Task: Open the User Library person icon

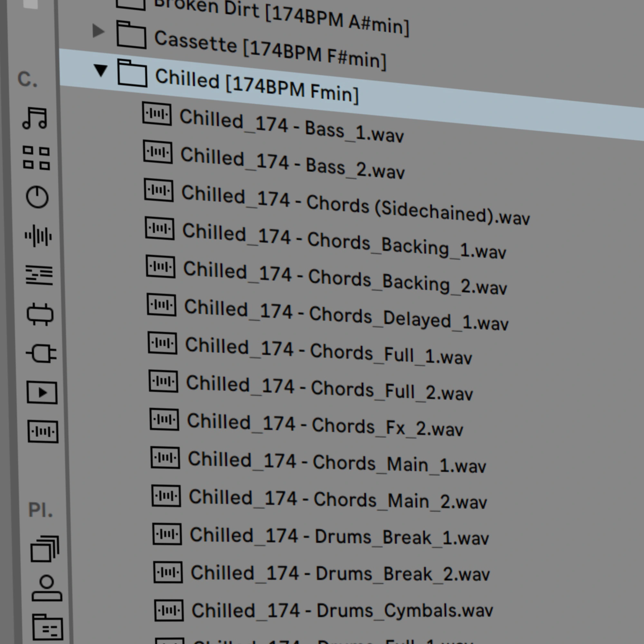Action: point(47,588)
